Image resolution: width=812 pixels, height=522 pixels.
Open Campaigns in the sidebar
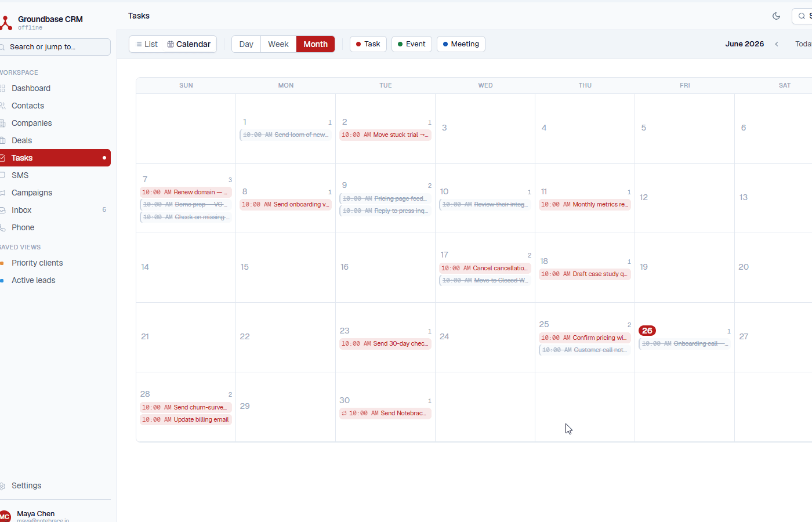55,193
